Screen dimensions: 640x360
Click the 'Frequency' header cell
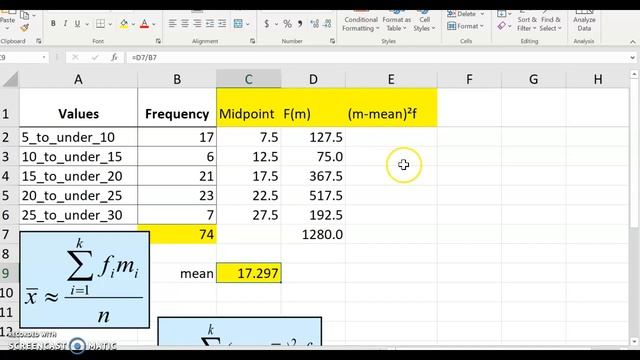[177, 108]
